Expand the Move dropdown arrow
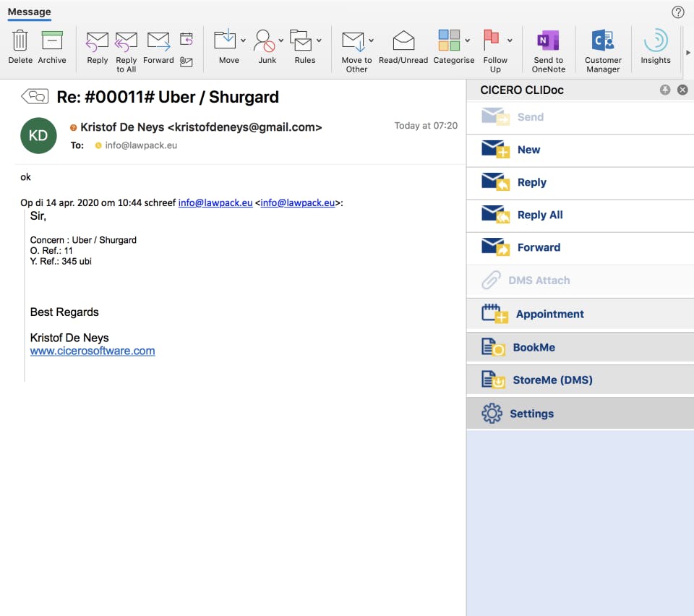 [x=243, y=40]
